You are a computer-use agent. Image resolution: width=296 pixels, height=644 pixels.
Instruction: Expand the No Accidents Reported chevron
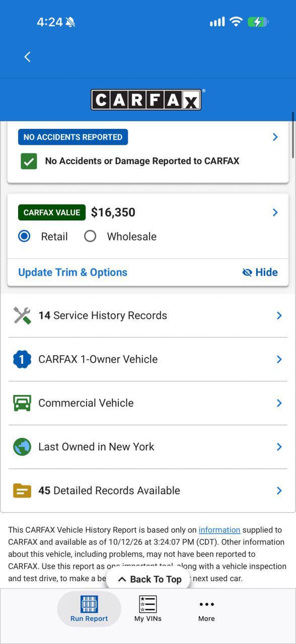coord(275,137)
